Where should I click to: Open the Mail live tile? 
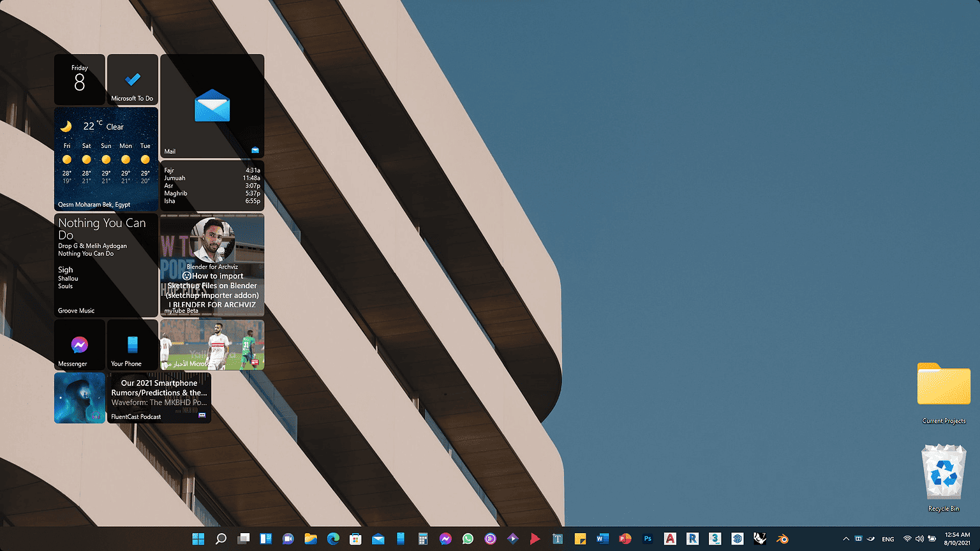(212, 105)
